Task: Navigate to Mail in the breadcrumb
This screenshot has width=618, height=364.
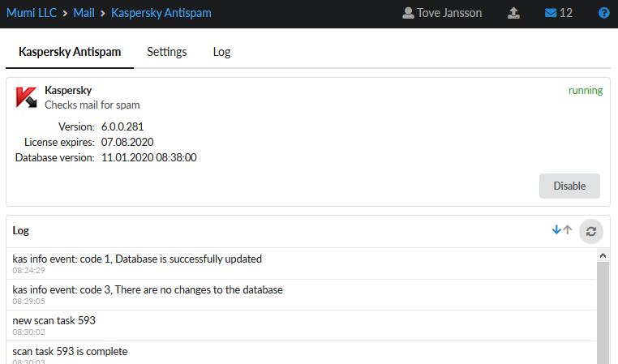Action: tap(84, 13)
